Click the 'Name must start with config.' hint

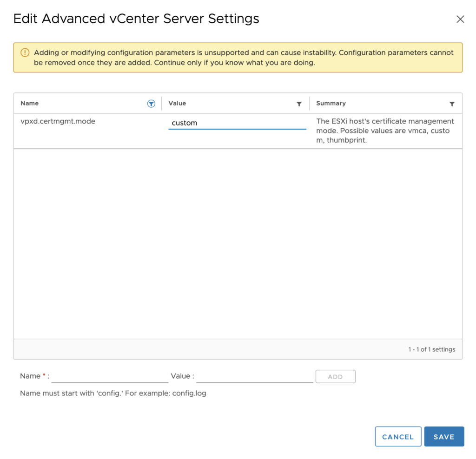coord(113,393)
